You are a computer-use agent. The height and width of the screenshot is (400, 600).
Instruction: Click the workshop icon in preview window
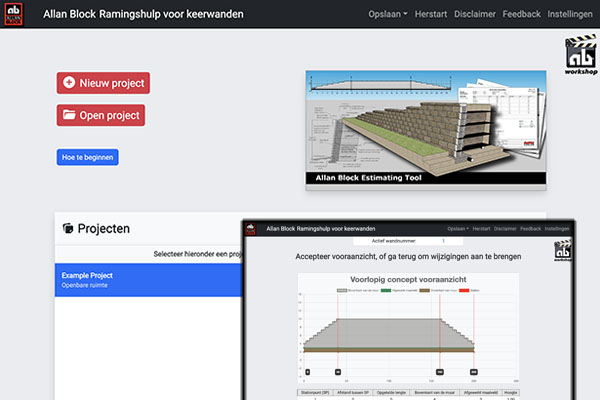pyautogui.click(x=563, y=250)
